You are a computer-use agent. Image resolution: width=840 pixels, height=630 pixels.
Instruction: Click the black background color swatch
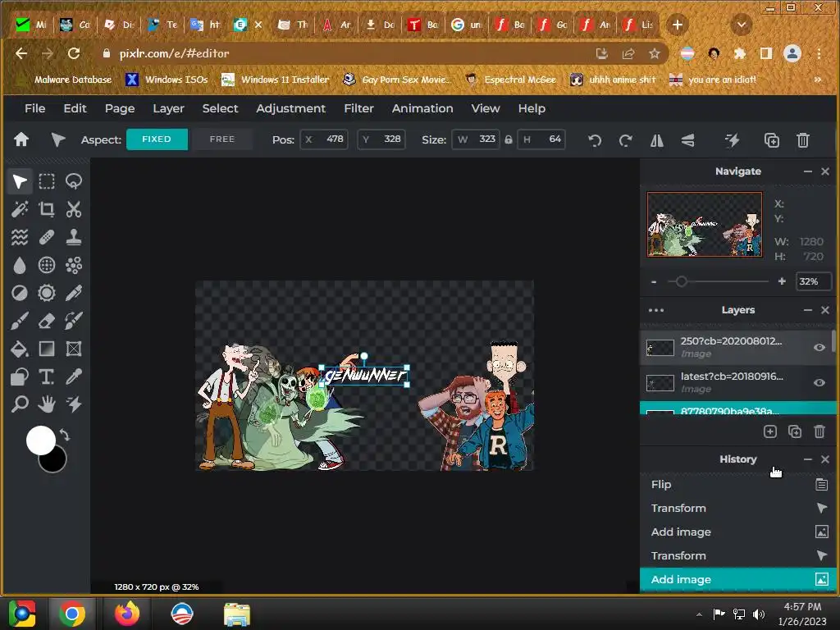pos(55,463)
